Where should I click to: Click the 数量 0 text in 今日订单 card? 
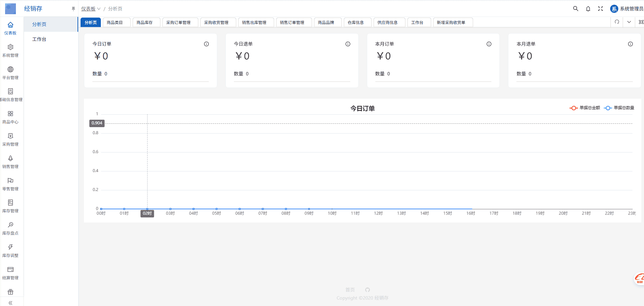100,74
